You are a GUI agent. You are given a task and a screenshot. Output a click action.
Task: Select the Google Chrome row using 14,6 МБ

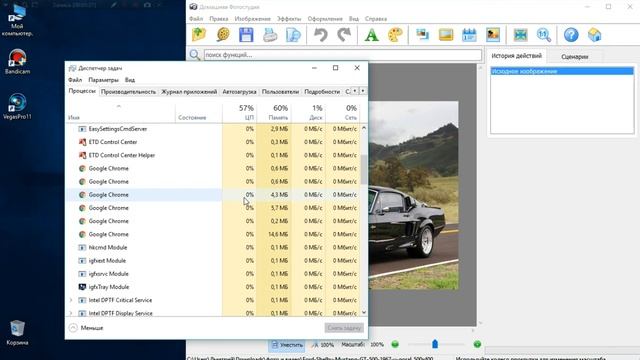tap(213, 234)
